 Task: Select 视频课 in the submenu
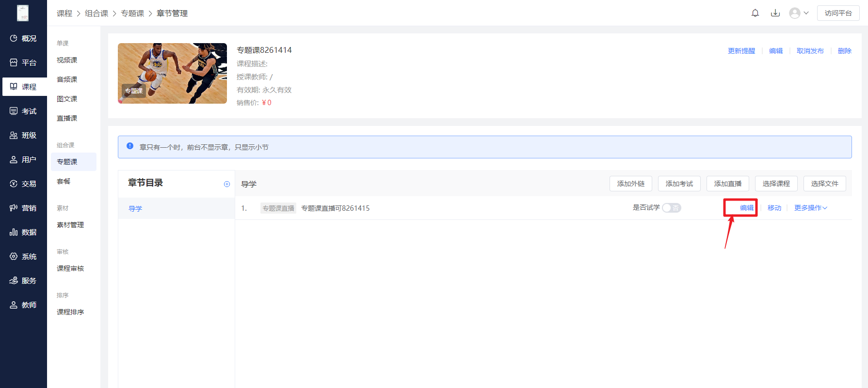tap(67, 60)
